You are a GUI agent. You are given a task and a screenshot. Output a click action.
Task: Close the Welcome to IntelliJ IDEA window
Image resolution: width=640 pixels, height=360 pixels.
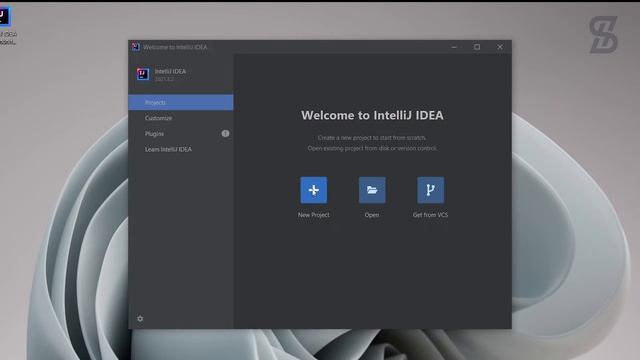tap(500, 47)
